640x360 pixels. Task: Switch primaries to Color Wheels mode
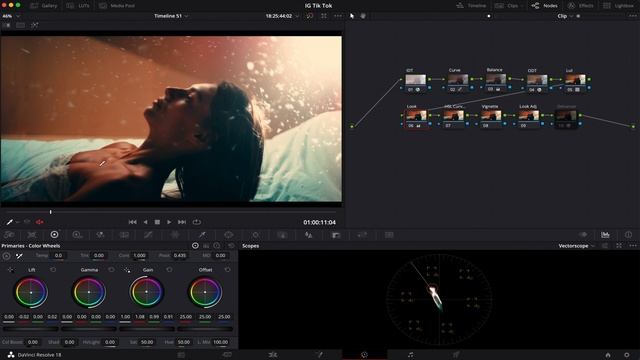click(x=195, y=246)
